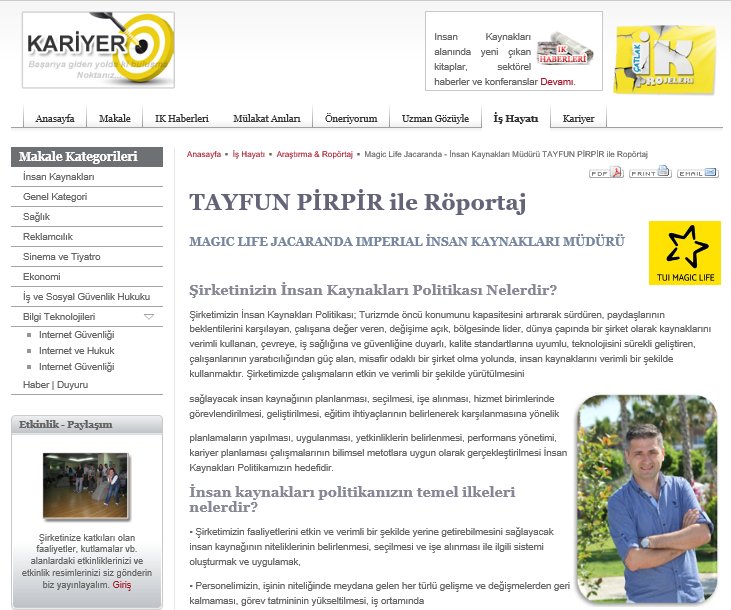Click the Araştırma & Röportaj breadcrumb
This screenshot has width=731, height=610.
click(x=315, y=154)
